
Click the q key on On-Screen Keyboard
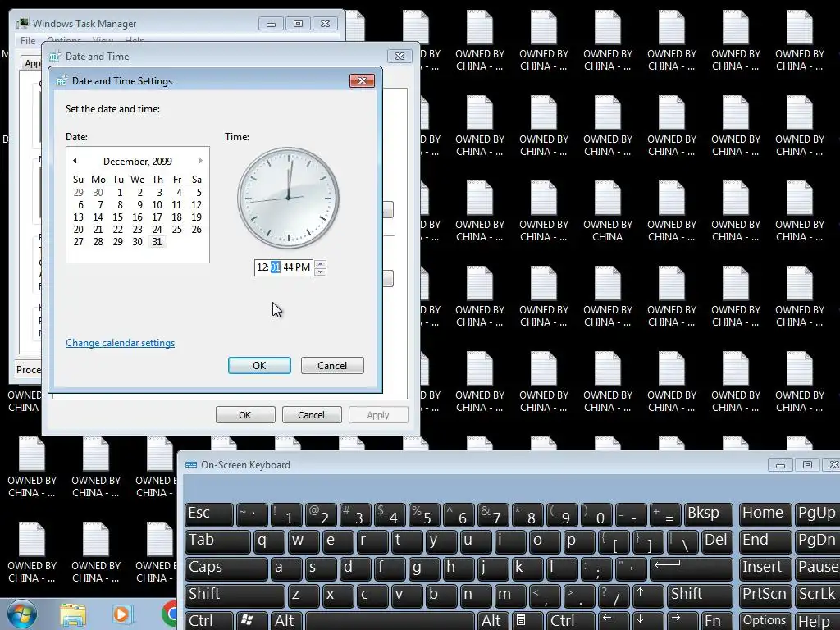click(x=269, y=541)
